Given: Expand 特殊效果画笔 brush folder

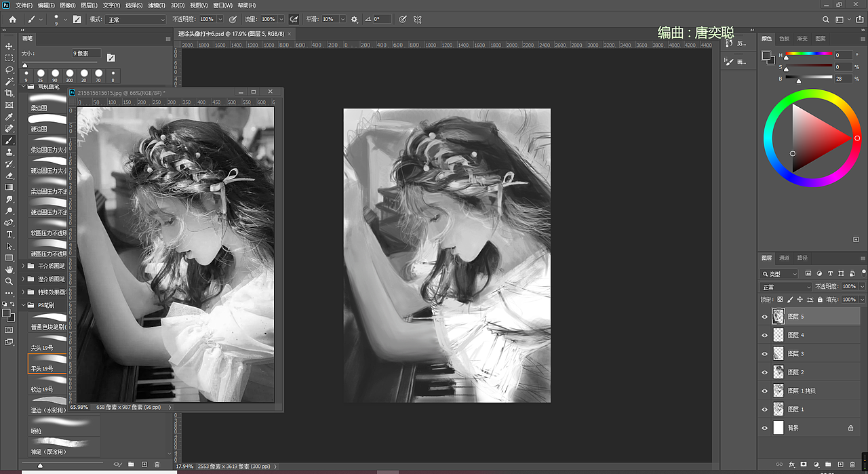Looking at the screenshot, I should (x=24, y=292).
